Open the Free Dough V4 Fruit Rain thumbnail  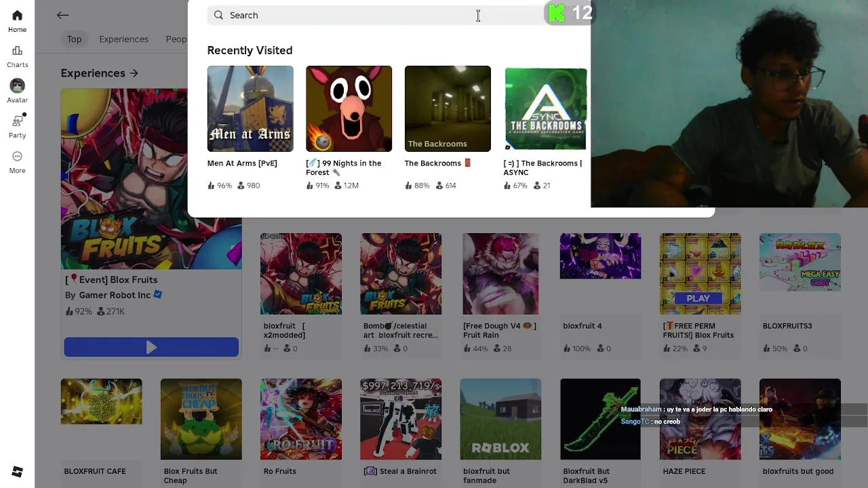[500, 274]
